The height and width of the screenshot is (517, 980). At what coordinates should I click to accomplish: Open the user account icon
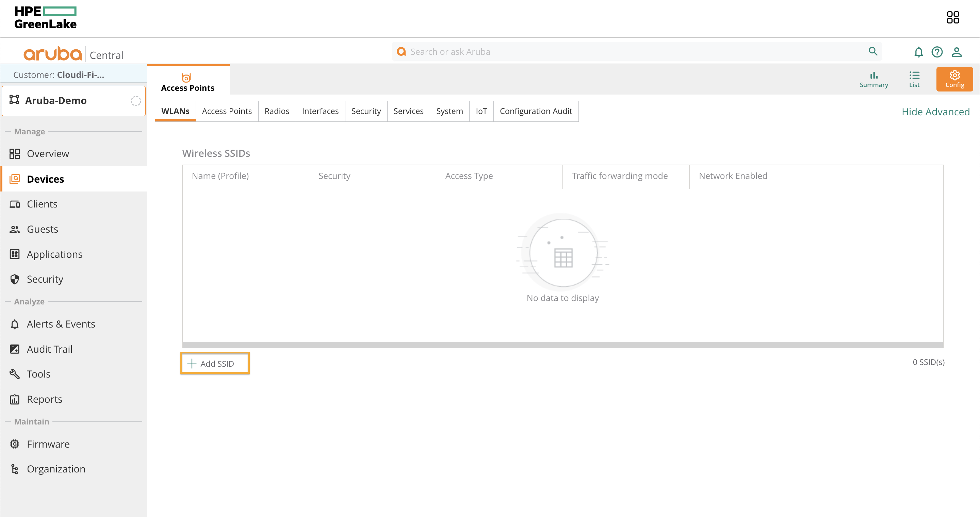coord(957,52)
